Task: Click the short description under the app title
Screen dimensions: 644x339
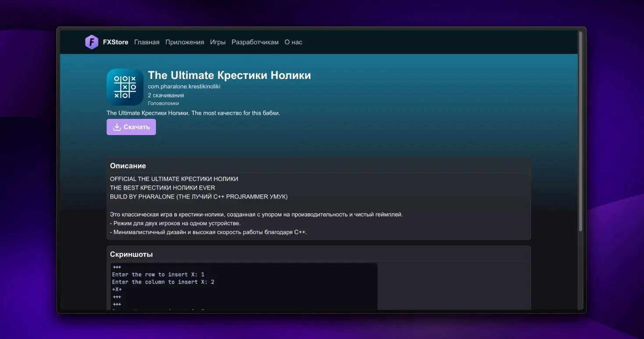Action: tap(194, 113)
